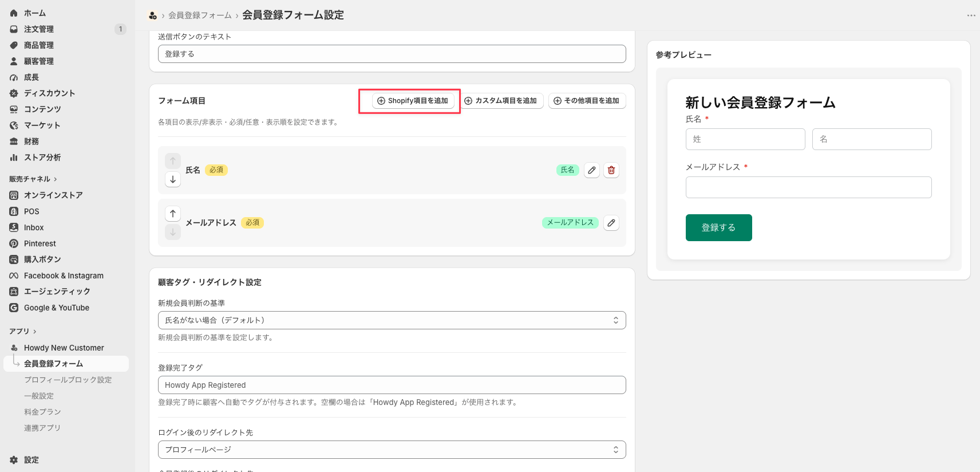The width and height of the screenshot is (980, 472).
Task: Move 氏名 field down with arrow button
Action: [x=173, y=179]
